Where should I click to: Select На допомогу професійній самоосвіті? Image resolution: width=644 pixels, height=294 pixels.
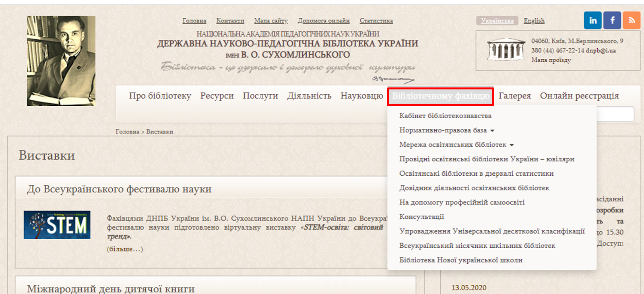(462, 203)
